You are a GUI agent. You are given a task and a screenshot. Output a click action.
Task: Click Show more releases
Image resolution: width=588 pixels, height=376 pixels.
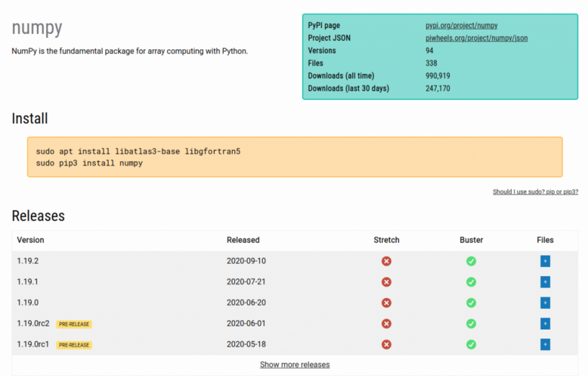point(295,364)
